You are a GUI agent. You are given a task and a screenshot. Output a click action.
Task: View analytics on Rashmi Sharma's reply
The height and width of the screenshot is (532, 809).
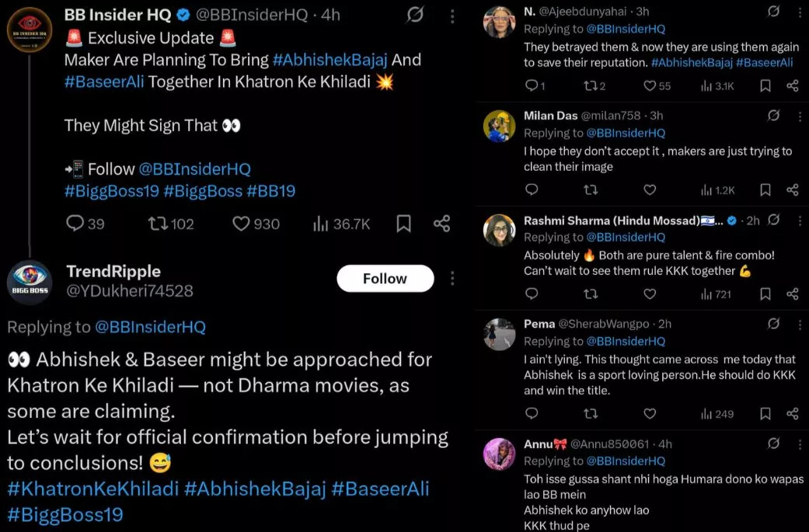coord(717,294)
